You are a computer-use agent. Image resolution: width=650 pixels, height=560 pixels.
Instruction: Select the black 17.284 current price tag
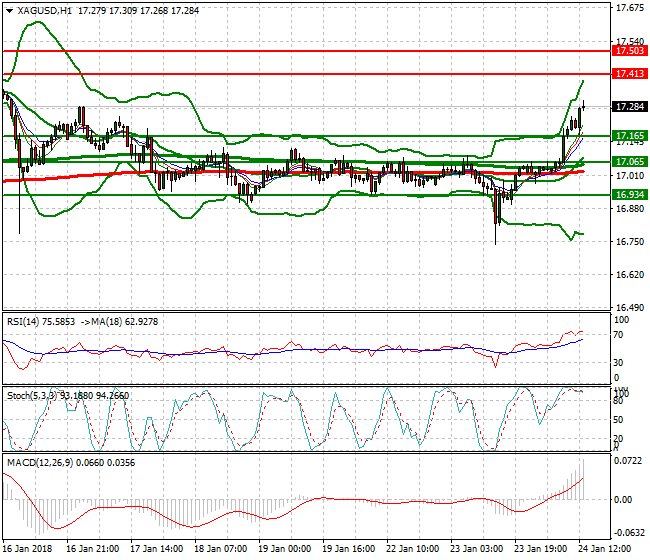(629, 106)
